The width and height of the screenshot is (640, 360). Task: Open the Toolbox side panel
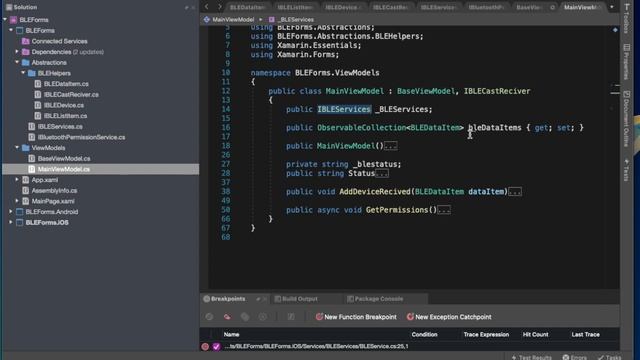coord(627,18)
